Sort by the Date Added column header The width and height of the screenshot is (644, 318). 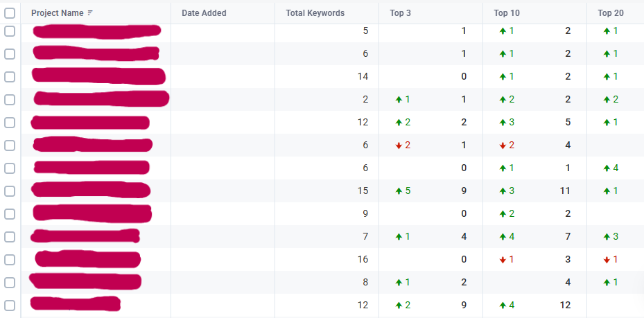tap(204, 13)
